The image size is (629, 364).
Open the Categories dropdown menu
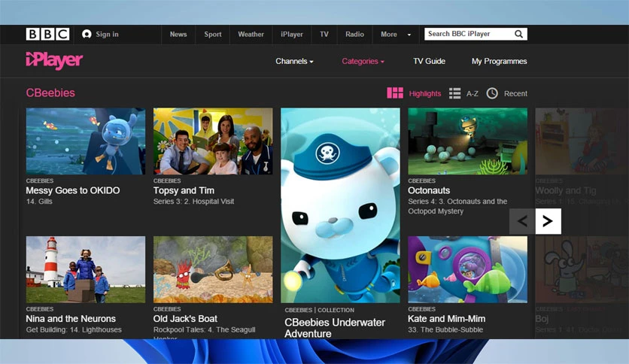coord(363,62)
